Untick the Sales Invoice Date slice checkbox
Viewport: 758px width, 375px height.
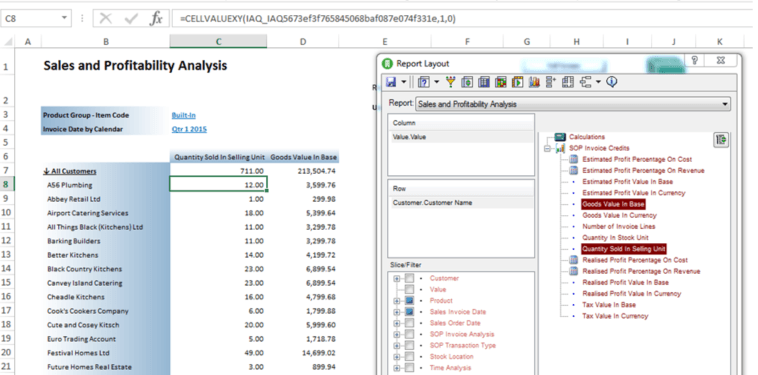point(409,312)
